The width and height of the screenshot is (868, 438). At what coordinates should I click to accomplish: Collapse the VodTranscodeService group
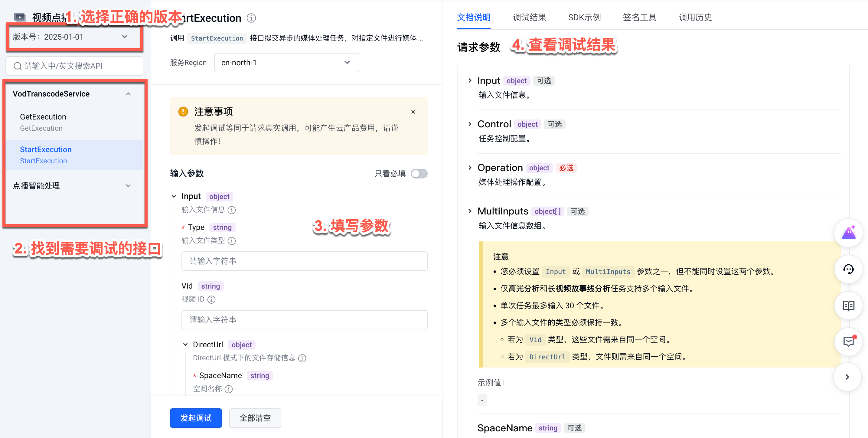[128, 94]
